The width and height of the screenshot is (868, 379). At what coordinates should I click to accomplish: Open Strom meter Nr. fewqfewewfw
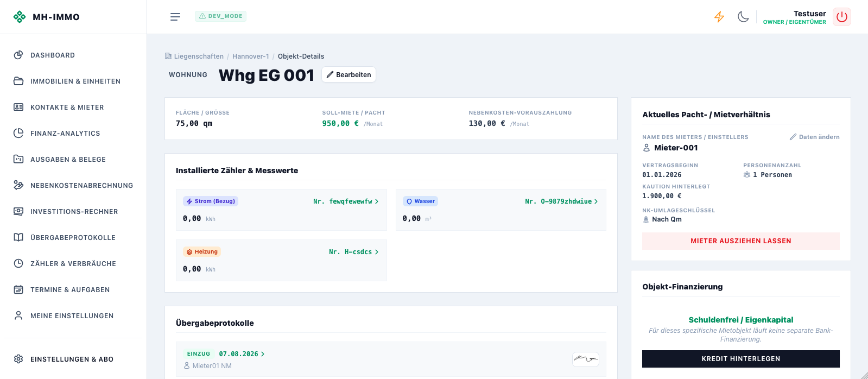coord(346,201)
